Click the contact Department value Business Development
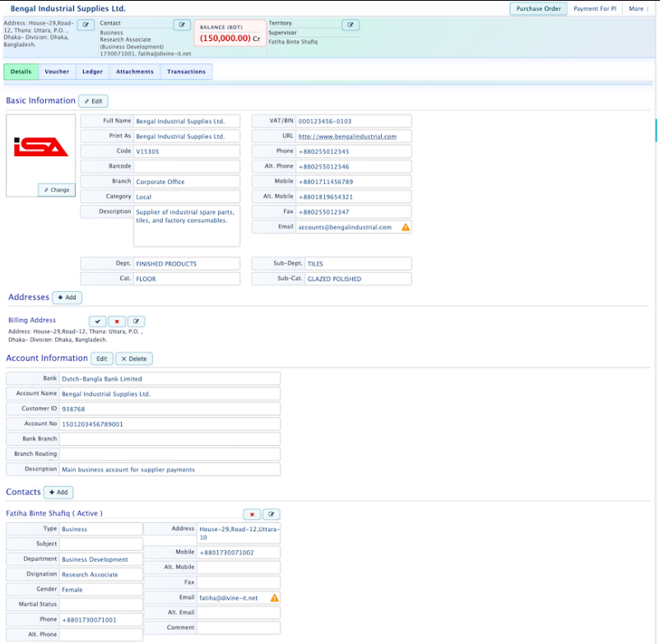 [101, 559]
